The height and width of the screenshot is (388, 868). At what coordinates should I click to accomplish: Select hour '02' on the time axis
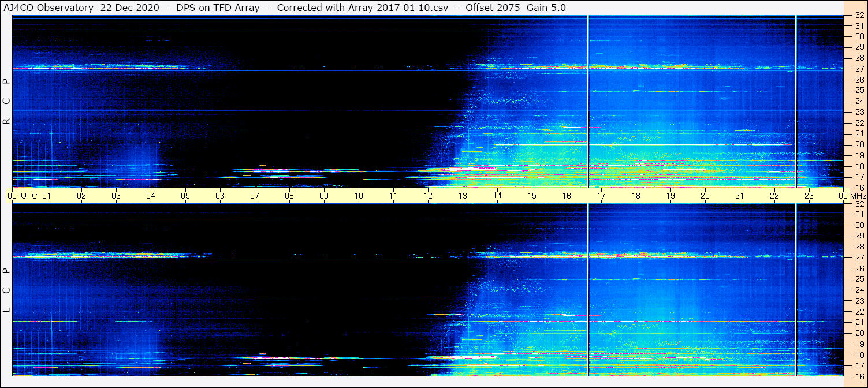pos(81,196)
